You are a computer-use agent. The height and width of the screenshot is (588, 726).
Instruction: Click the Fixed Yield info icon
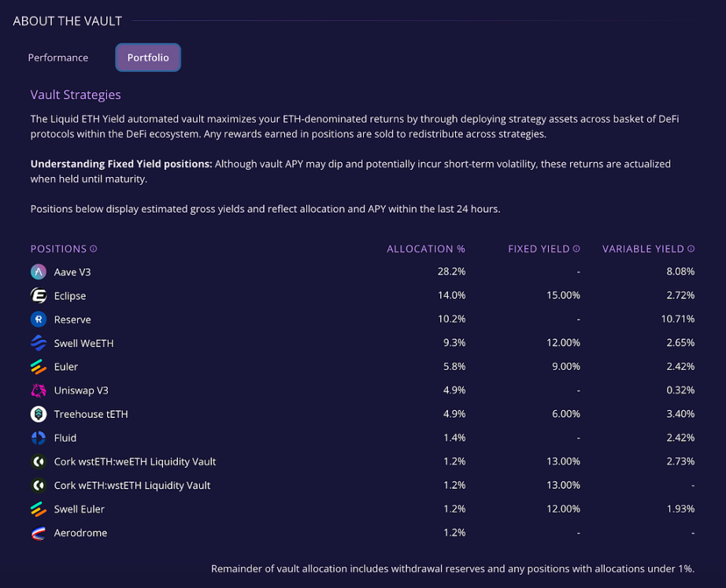[576, 249]
